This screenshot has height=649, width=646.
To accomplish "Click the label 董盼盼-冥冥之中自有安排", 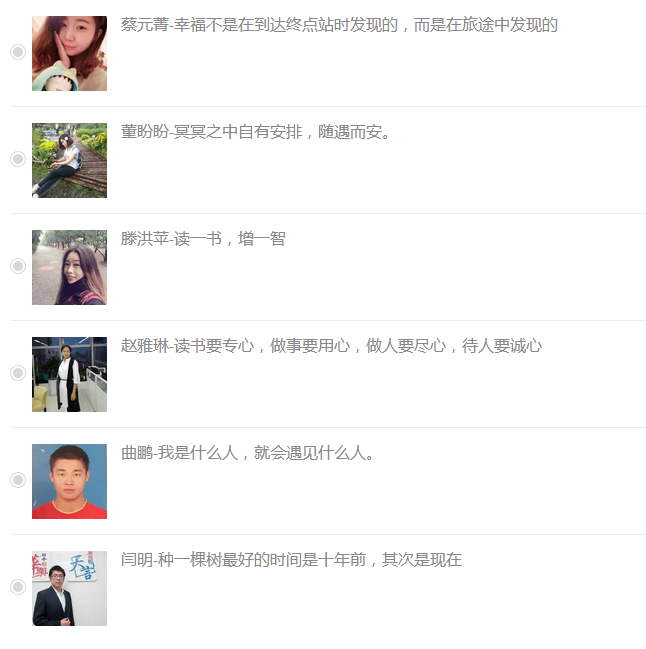I will (211, 132).
